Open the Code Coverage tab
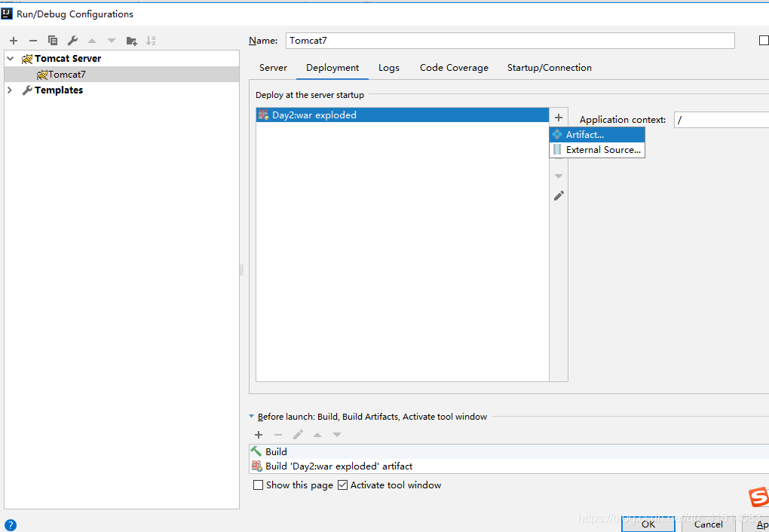The height and width of the screenshot is (532, 769). [x=454, y=68]
